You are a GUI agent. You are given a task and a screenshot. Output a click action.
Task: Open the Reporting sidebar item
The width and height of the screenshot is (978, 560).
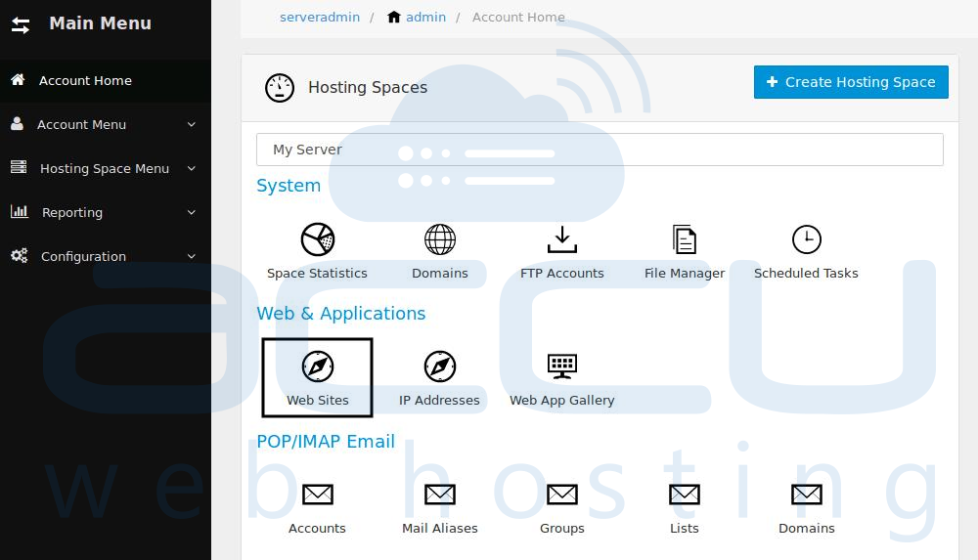tap(106, 212)
